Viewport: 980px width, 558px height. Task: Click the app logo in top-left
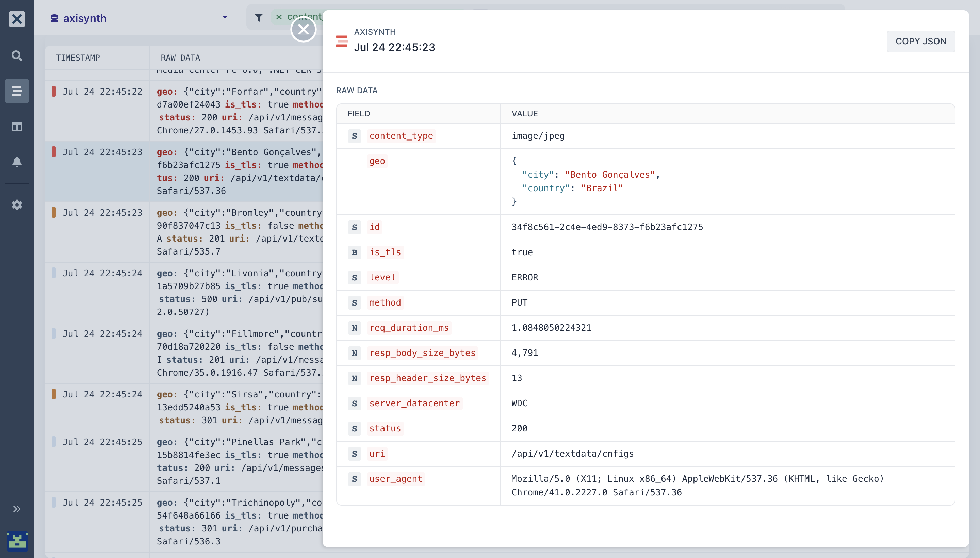(17, 19)
